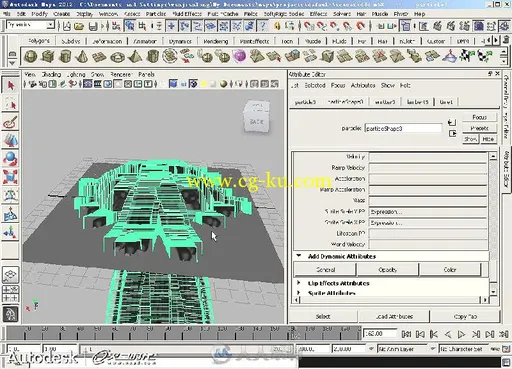Viewport: 512px width, 369px height.
Task: Toggle viewport grid display icon
Action: click(88, 84)
